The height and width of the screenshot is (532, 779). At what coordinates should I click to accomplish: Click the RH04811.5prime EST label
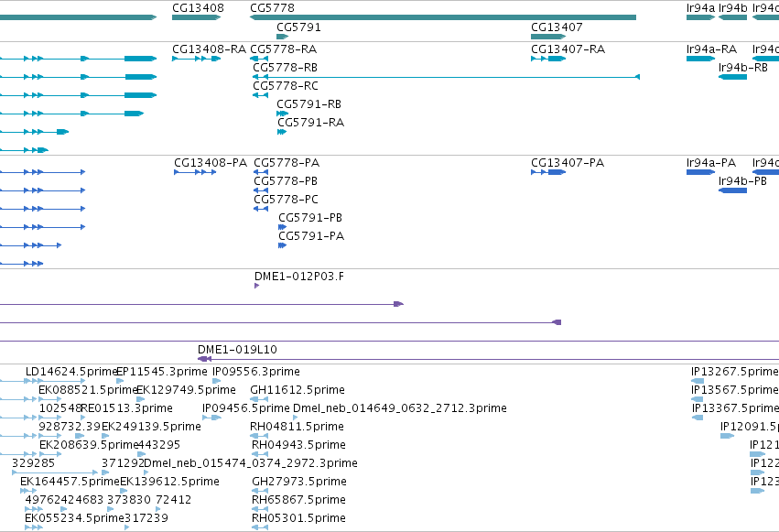point(297,427)
